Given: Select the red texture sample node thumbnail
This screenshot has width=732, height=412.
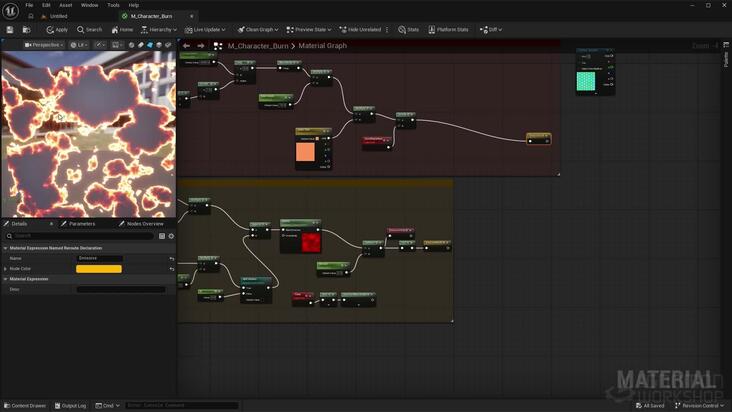Looking at the screenshot, I should coord(311,243).
